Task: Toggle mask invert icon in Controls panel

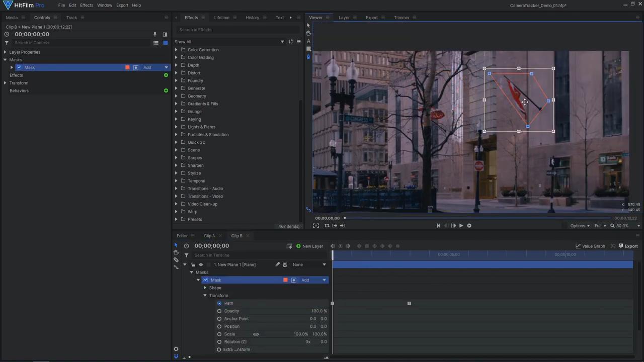Action: pyautogui.click(x=136, y=67)
